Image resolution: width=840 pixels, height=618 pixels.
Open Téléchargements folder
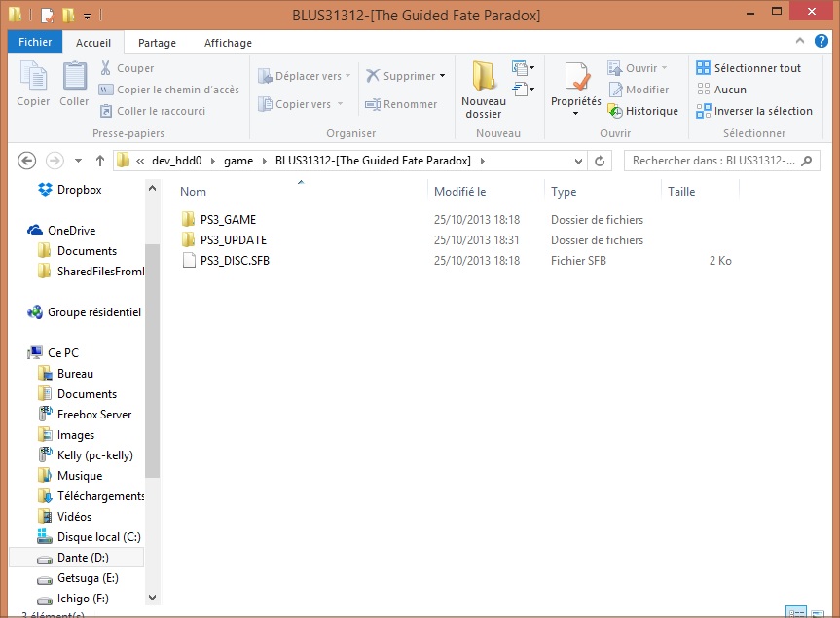[x=91, y=496]
